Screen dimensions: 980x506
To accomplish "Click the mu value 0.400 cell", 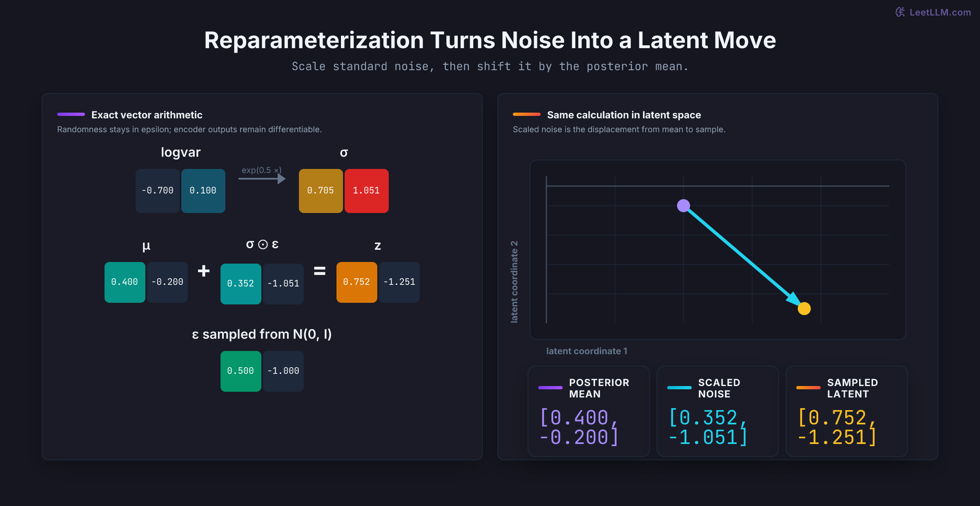I will [x=125, y=282].
